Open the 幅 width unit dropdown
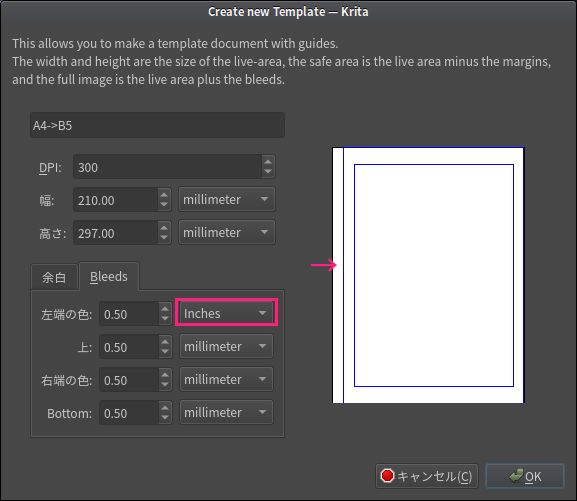 tap(227, 199)
